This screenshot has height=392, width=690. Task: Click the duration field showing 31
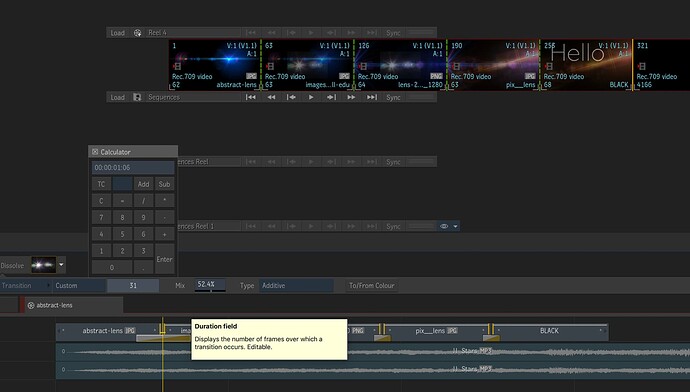coord(133,286)
